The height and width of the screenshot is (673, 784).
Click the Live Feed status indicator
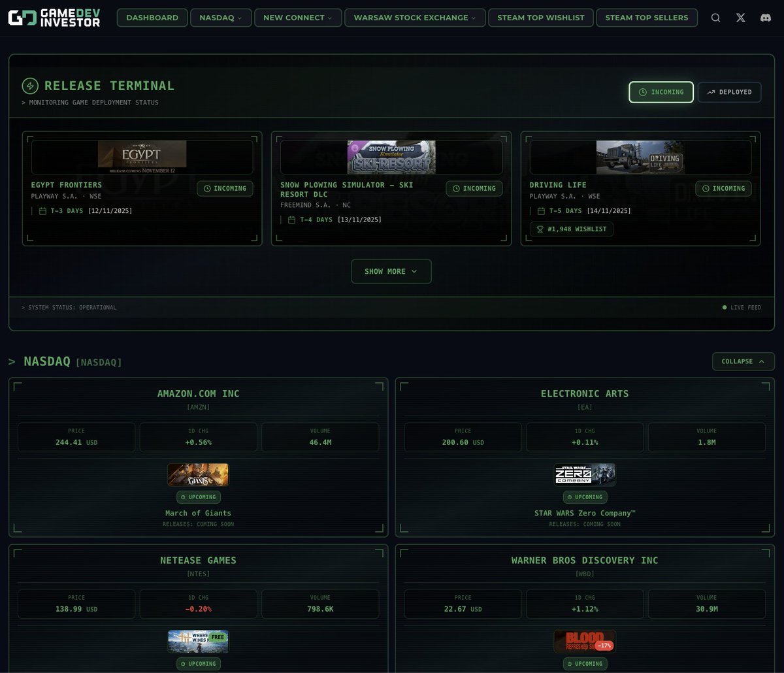(x=742, y=308)
